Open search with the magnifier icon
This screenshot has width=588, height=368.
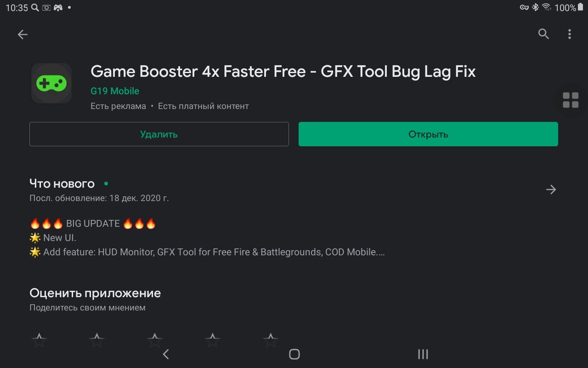click(x=543, y=34)
